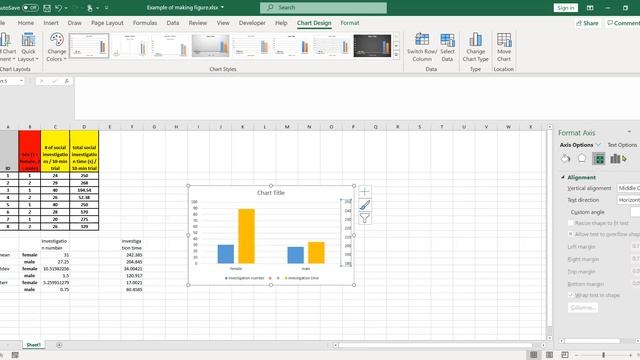Open the Vertical alignment dropdown
The width and height of the screenshot is (640, 360).
(629, 188)
